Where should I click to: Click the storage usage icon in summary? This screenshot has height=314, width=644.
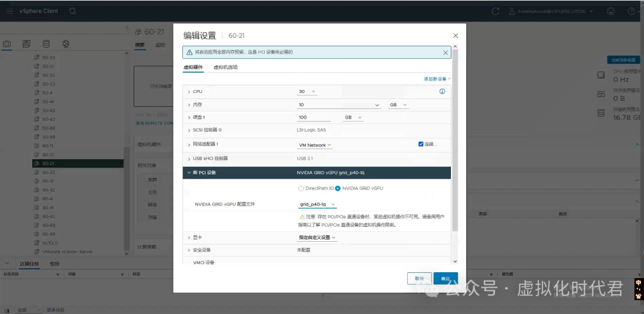click(601, 113)
